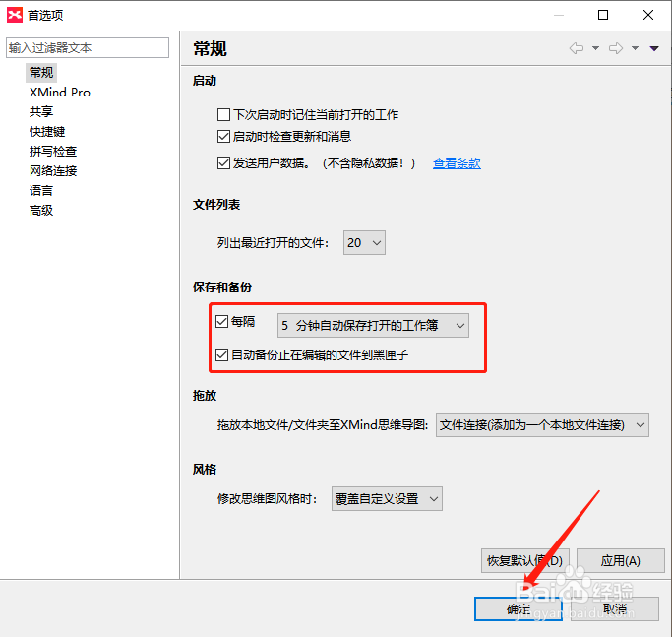Open the back history dropdown arrow
672x637 pixels.
[595, 48]
